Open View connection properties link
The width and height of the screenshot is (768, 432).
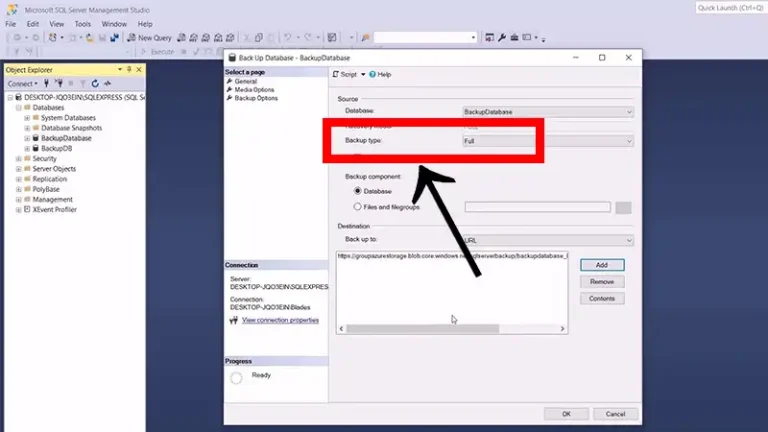[280, 320]
